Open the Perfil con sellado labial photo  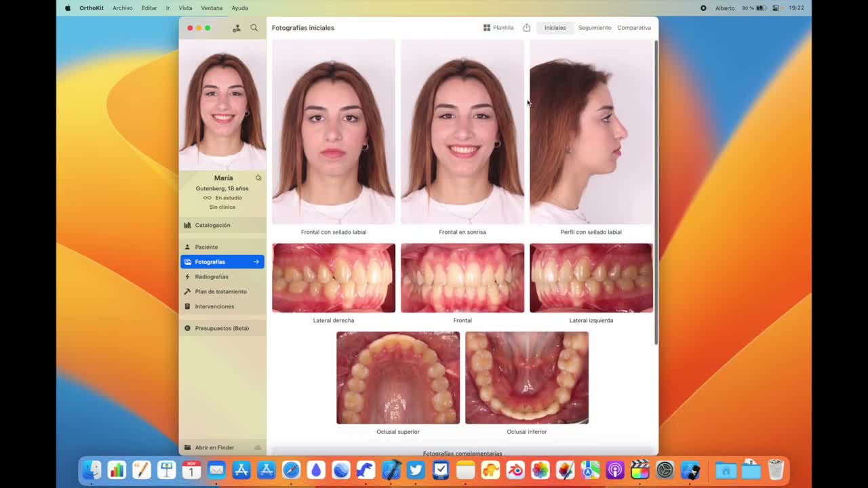[591, 131]
